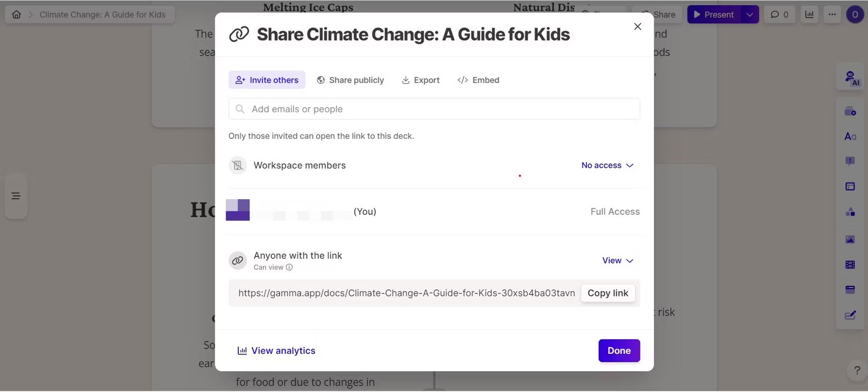This screenshot has height=392, width=868.
Task: Click the Done button
Action: (619, 350)
